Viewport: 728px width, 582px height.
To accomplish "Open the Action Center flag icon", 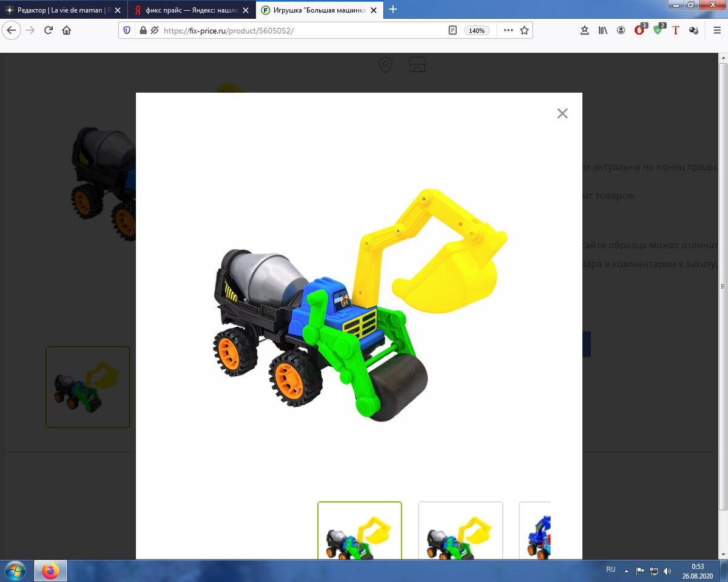I will (x=639, y=570).
